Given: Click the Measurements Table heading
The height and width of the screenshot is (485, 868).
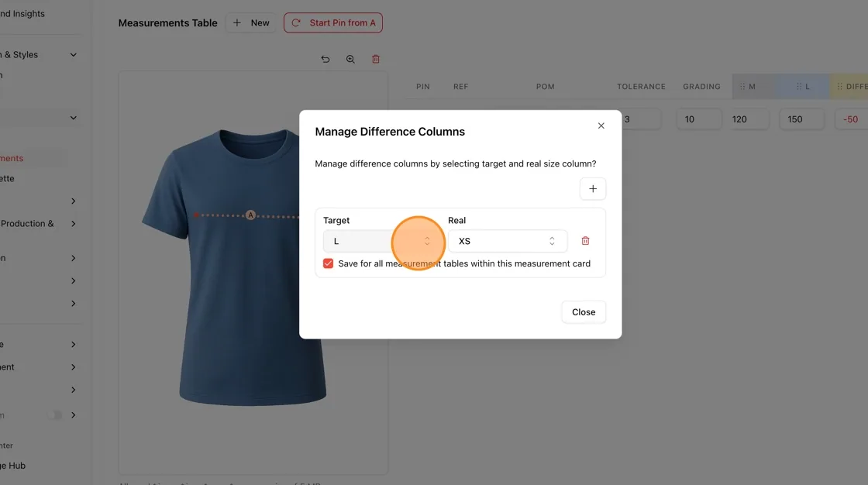Looking at the screenshot, I should point(167,22).
